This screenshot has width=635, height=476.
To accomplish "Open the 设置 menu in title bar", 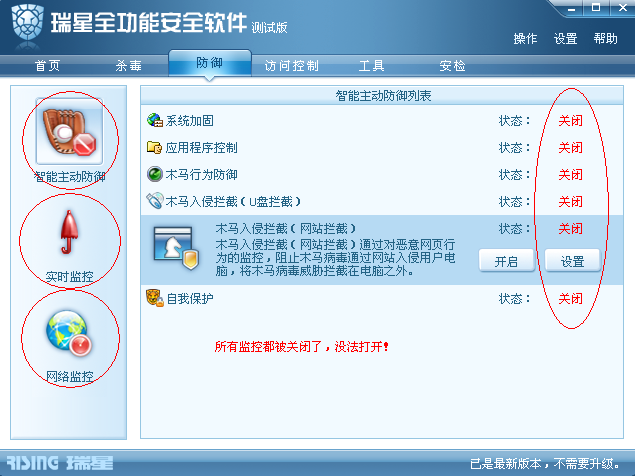I will 565,39.
